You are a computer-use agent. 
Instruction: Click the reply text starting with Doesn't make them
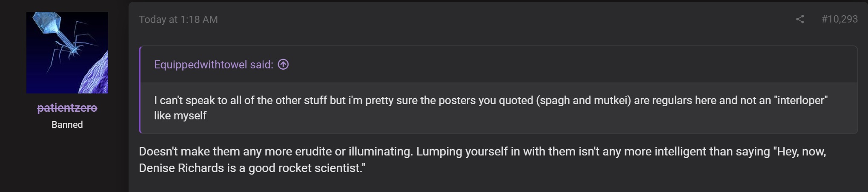click(x=482, y=160)
